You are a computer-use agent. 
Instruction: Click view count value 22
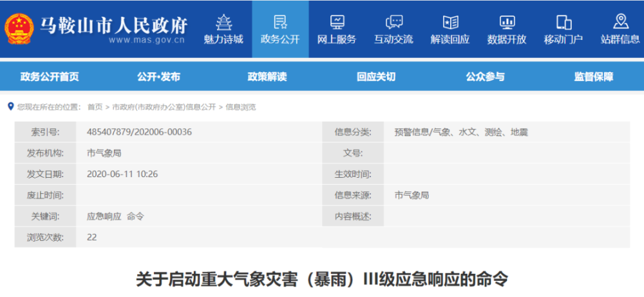[92, 237]
